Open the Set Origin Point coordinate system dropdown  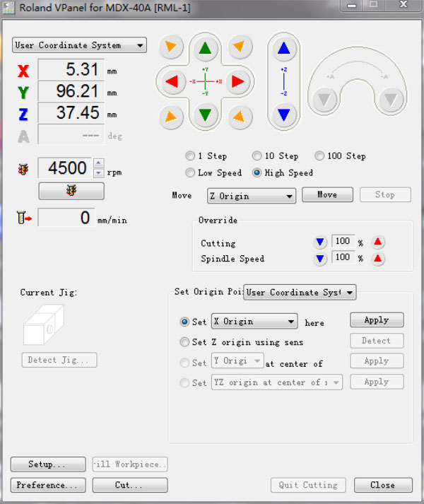300,292
